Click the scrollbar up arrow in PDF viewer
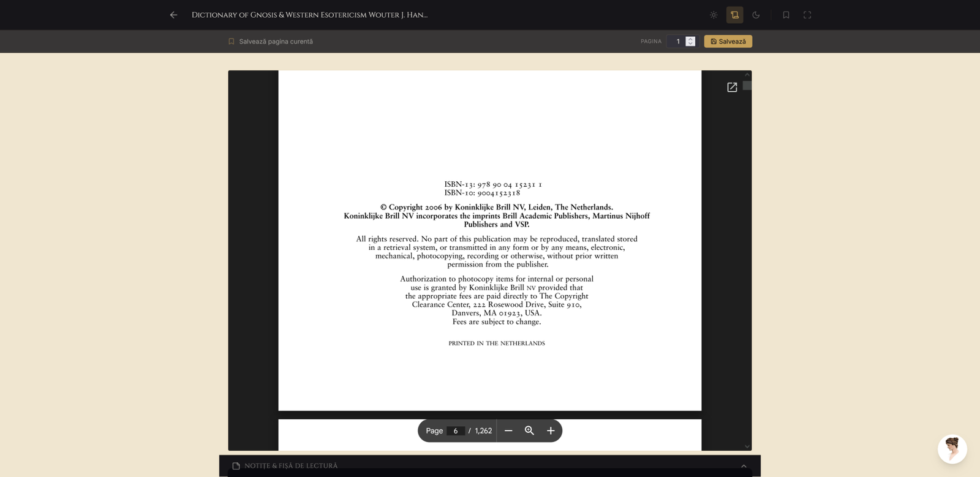The image size is (980, 477). click(747, 74)
